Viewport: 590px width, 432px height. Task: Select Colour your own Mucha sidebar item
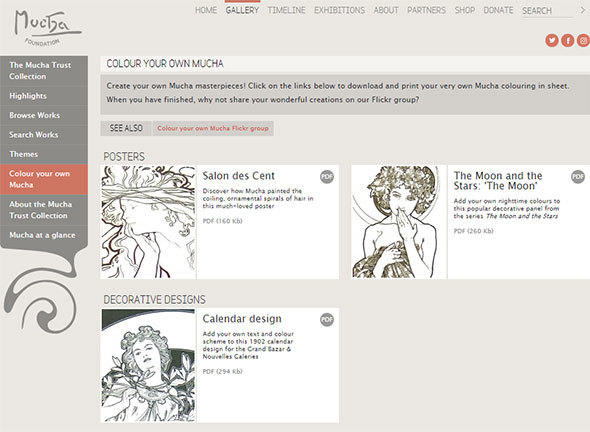click(44, 179)
